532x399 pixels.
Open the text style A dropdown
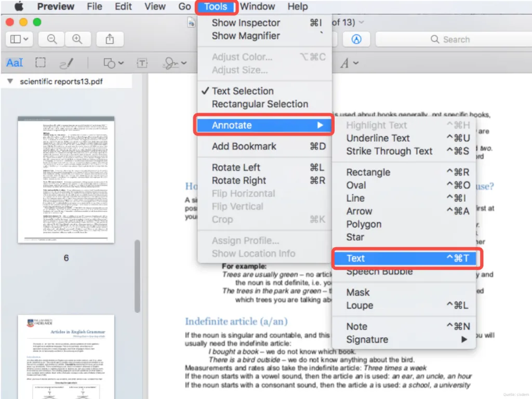[350, 62]
